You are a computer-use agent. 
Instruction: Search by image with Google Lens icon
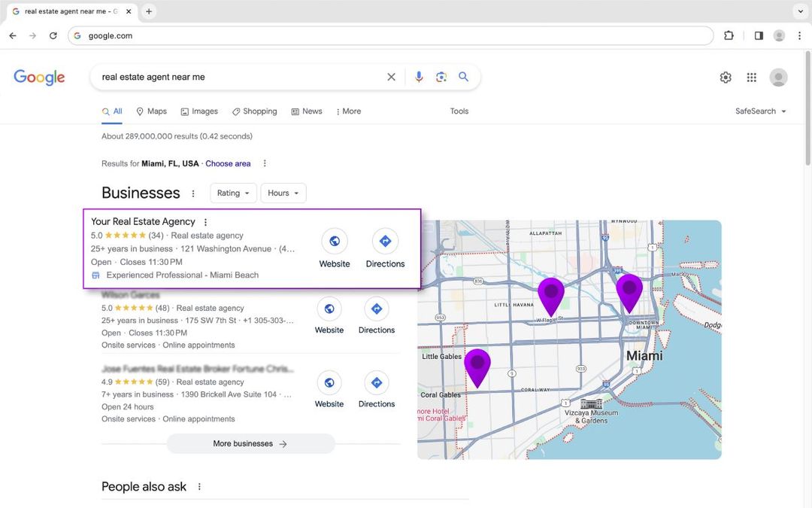(x=441, y=77)
